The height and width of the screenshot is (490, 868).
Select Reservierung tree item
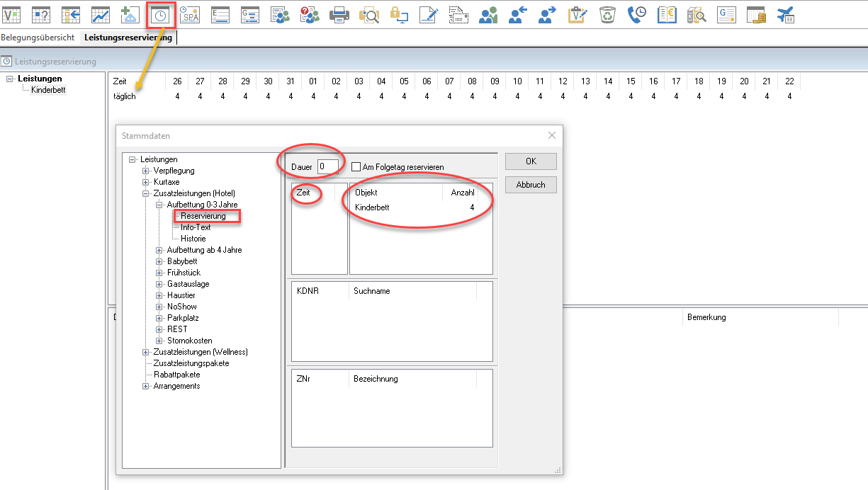(203, 216)
